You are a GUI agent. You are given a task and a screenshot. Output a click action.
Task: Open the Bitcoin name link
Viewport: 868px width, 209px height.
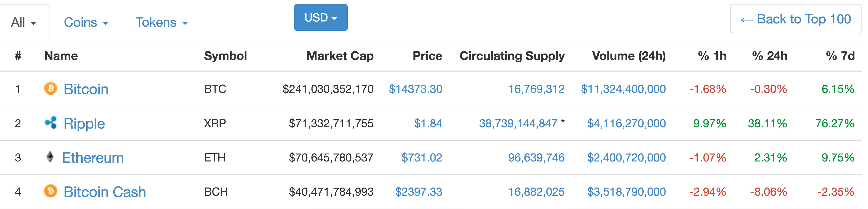pos(86,89)
